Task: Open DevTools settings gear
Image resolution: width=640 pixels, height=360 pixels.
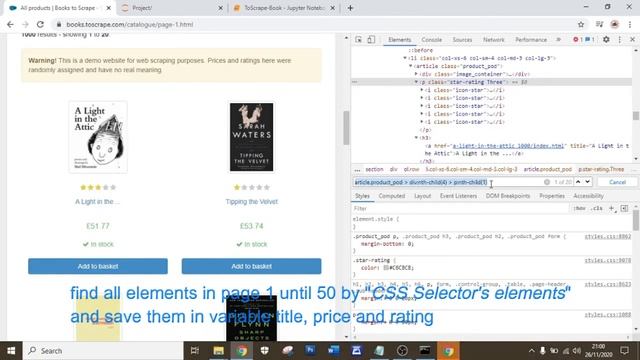Action: tap(606, 40)
